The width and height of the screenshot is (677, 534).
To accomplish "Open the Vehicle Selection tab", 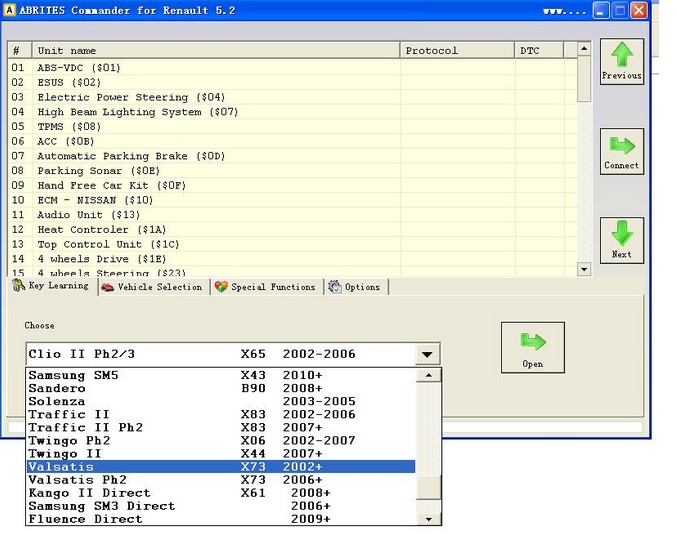I will tap(152, 287).
